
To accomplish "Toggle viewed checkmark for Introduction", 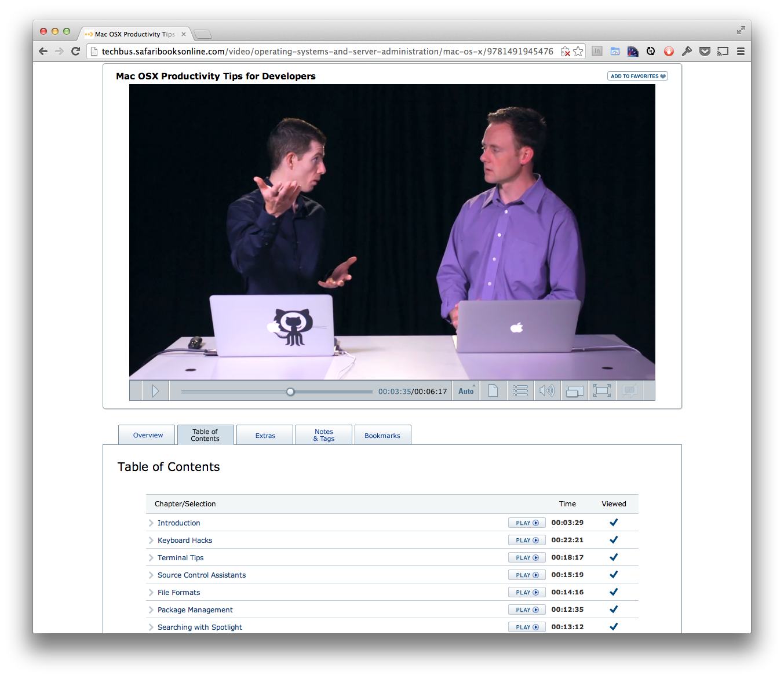I will point(614,523).
